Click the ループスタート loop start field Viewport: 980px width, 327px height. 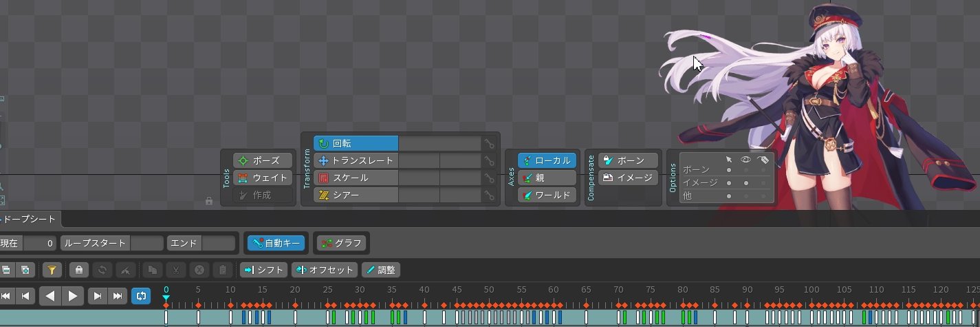tap(147, 243)
